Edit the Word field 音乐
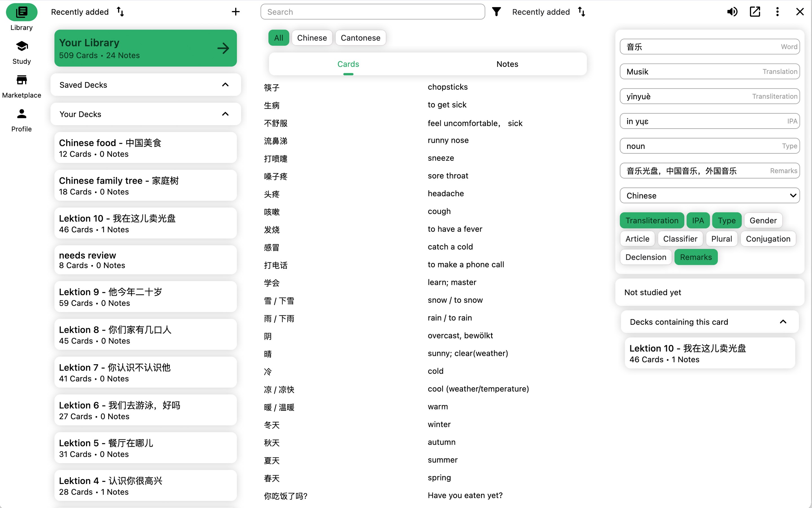Image resolution: width=812 pixels, height=508 pixels. 710,47
